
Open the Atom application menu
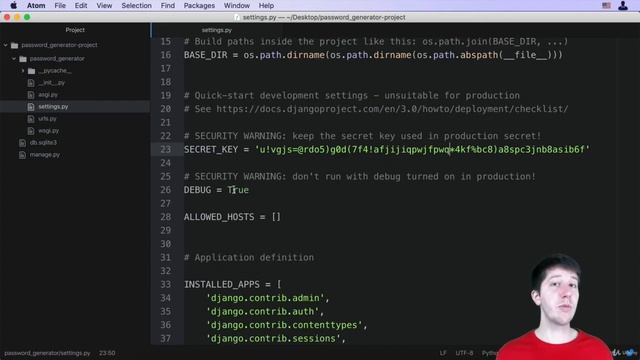coord(36,6)
